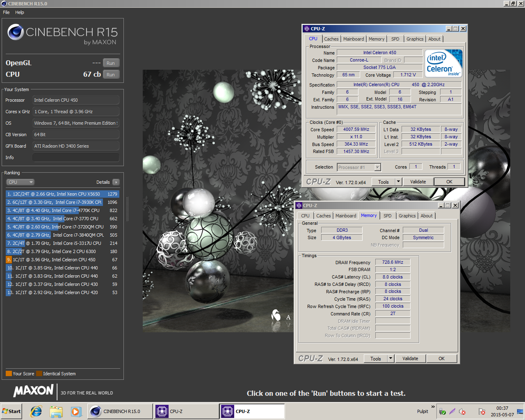Switch to Caches tab in upper CPU-Z
The width and height of the screenshot is (525, 420).
click(331, 39)
